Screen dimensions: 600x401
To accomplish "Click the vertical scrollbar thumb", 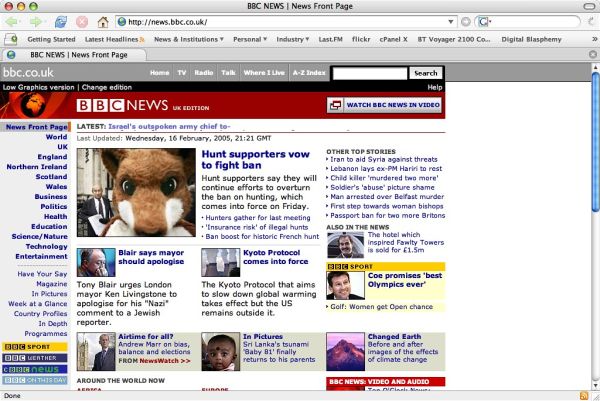I will pos(595,142).
